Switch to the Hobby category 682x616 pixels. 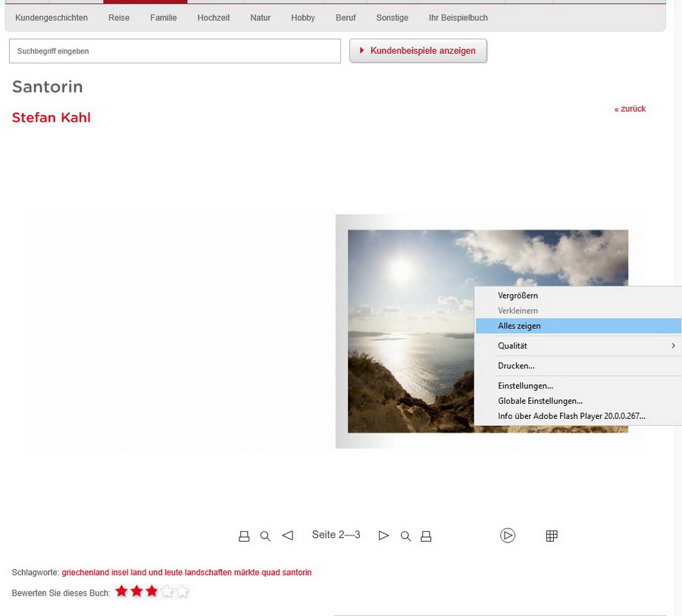coord(302,18)
